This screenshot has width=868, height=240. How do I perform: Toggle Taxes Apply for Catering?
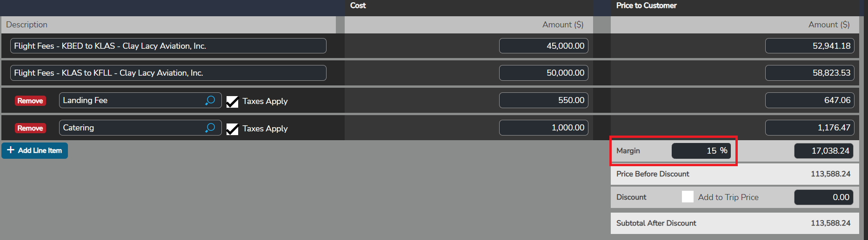click(x=232, y=129)
